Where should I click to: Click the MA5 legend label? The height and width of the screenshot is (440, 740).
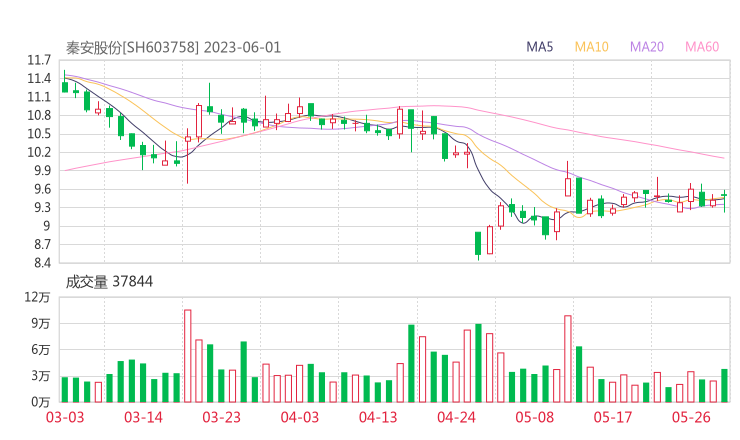539,47
